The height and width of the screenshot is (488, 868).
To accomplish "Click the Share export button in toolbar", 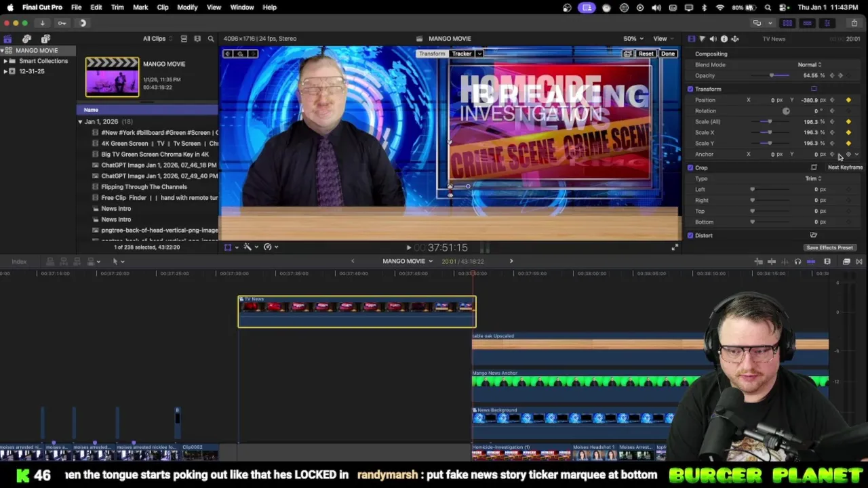I will pyautogui.click(x=854, y=23).
